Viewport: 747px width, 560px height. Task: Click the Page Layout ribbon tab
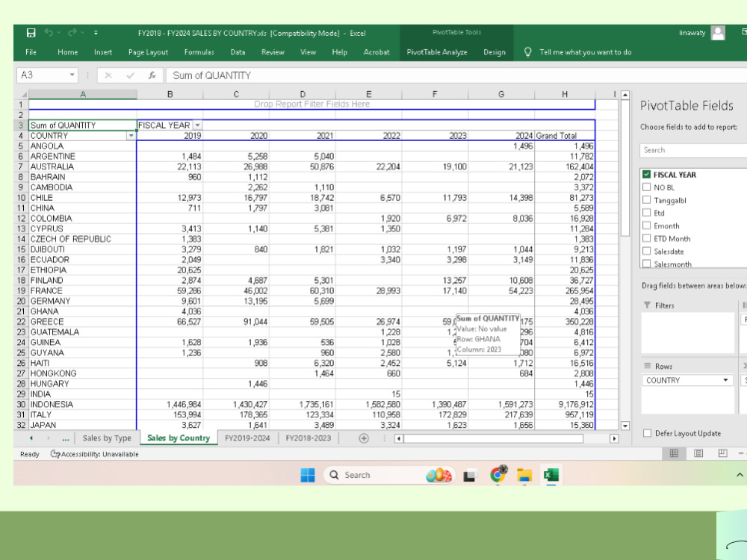click(x=148, y=52)
